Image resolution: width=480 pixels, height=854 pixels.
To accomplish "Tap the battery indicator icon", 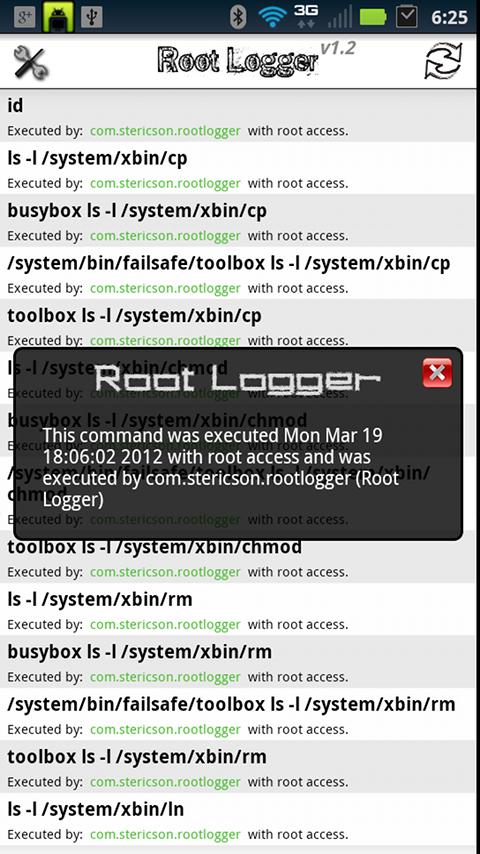I will (373, 17).
